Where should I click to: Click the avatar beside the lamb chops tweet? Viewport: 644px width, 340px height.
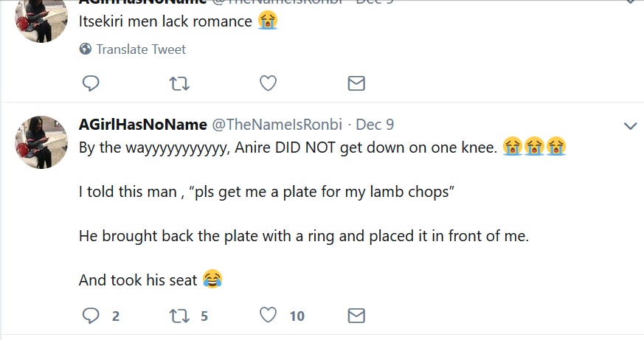[42, 142]
